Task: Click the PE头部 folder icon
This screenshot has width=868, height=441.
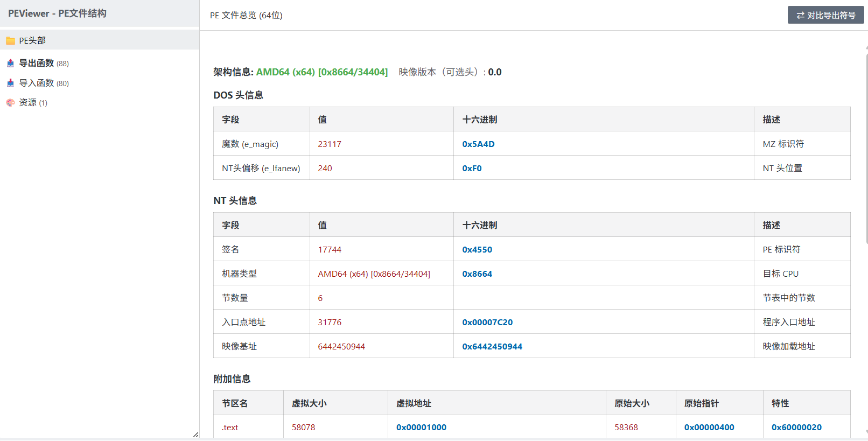Action: coord(10,40)
